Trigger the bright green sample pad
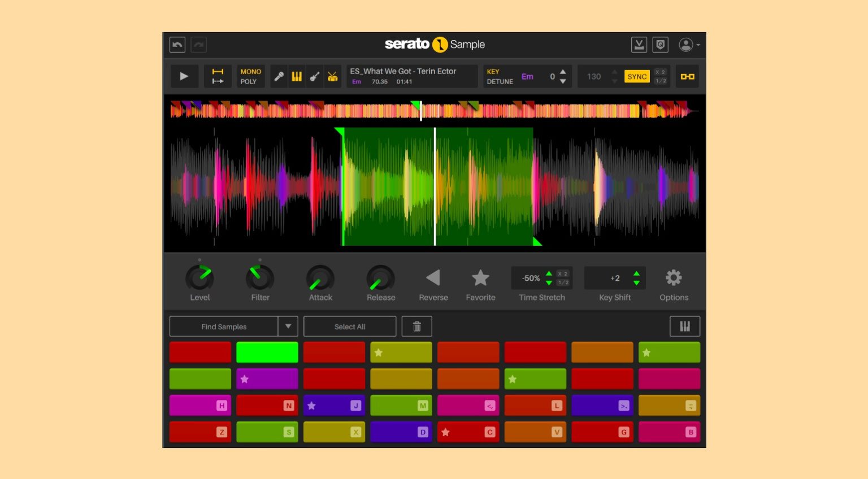Image resolution: width=868 pixels, height=479 pixels. (267, 352)
